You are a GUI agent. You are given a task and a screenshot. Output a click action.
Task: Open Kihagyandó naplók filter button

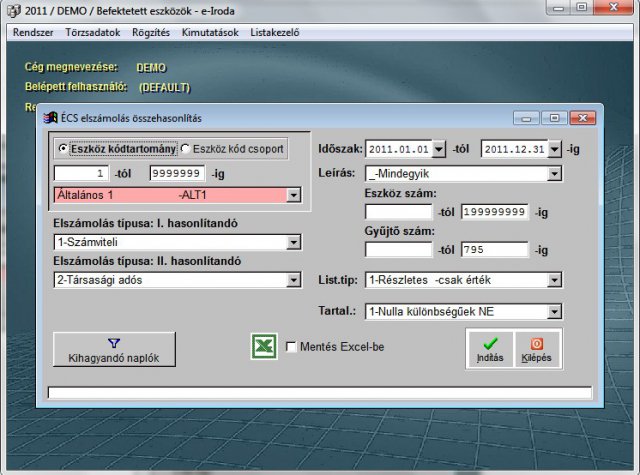pos(114,349)
